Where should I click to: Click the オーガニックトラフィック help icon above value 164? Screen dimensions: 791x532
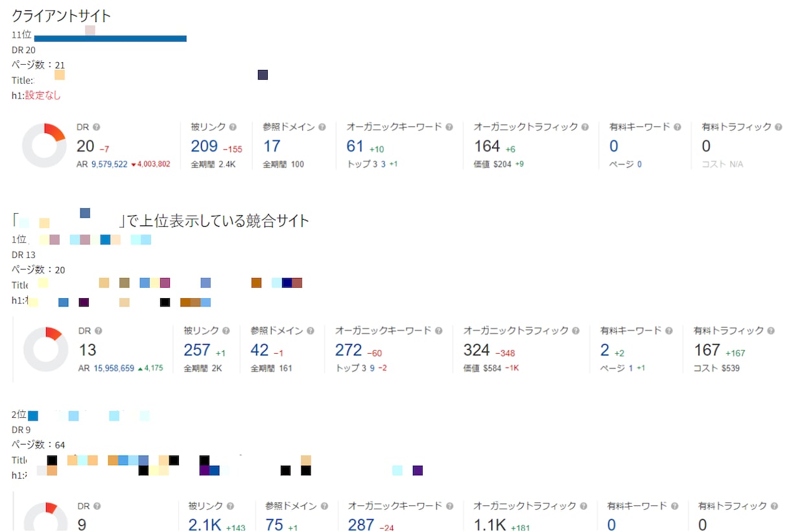tap(585, 128)
